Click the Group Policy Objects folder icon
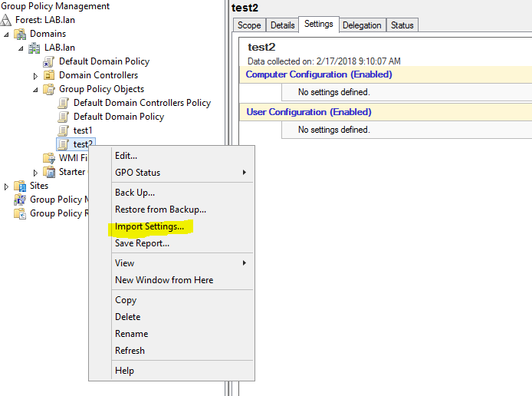This screenshot has height=396, width=532. [49, 89]
